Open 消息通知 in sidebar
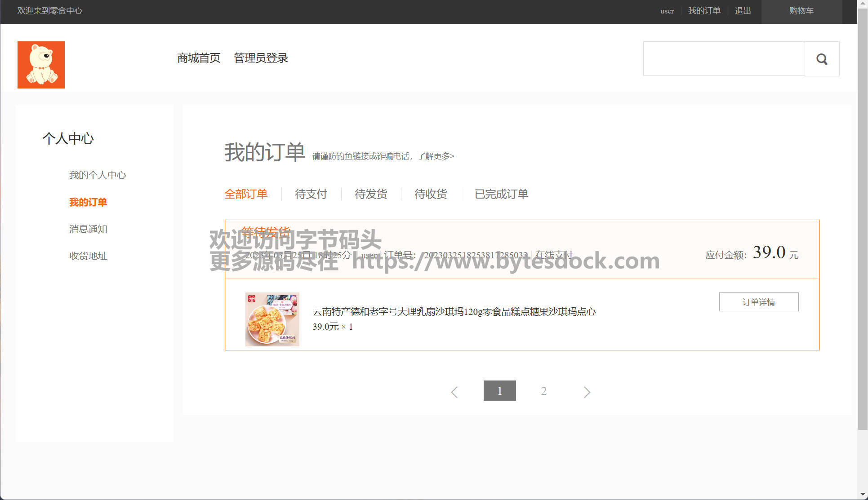868x500 pixels. (88, 229)
